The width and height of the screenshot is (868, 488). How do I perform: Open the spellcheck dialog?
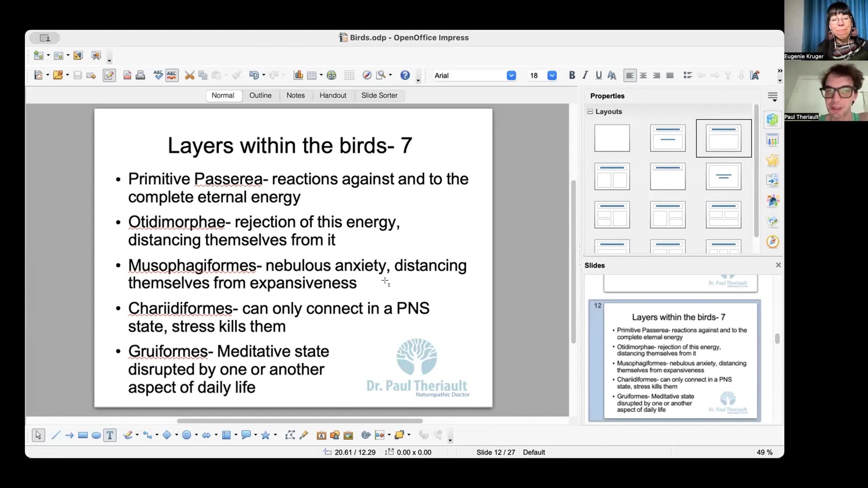click(x=158, y=75)
